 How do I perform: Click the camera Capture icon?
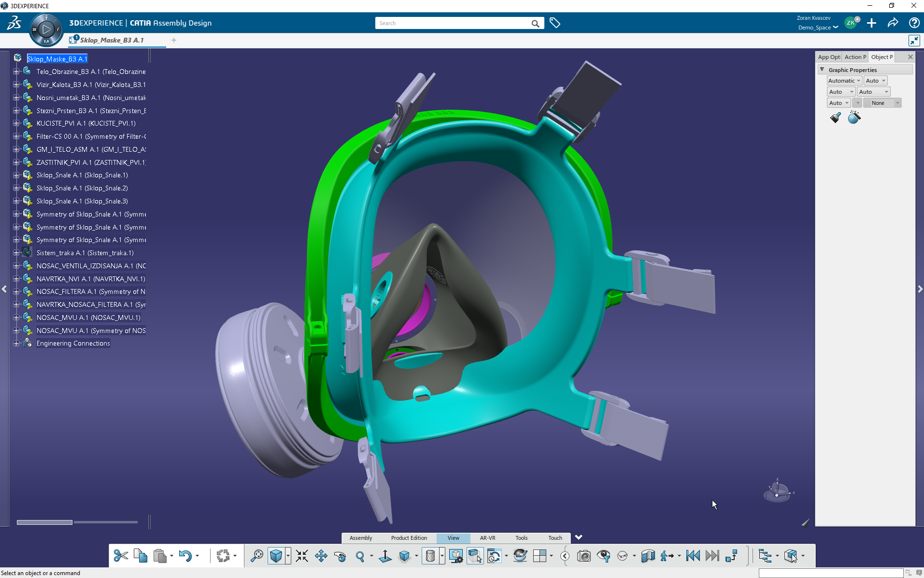[584, 556]
